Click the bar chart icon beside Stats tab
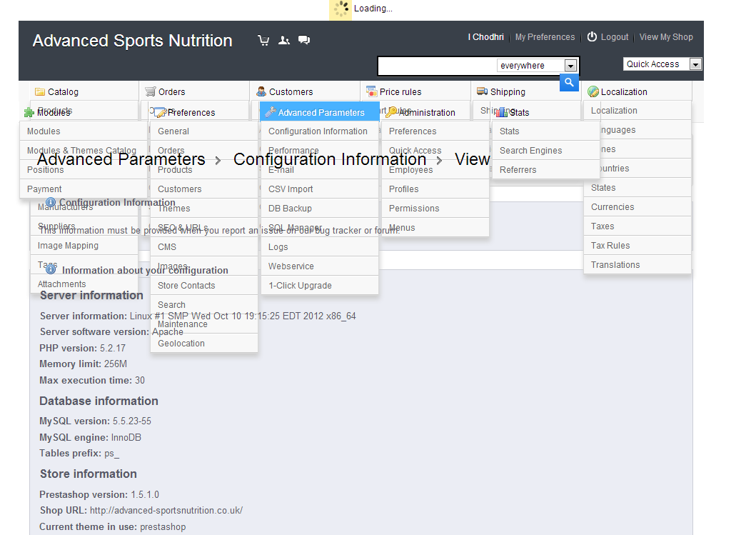The width and height of the screenshot is (756, 535). (502, 112)
